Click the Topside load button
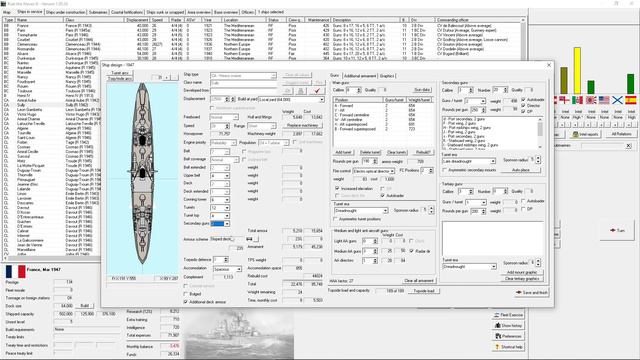Image resolution: width=640 pixels, height=360 pixels. click(423, 291)
